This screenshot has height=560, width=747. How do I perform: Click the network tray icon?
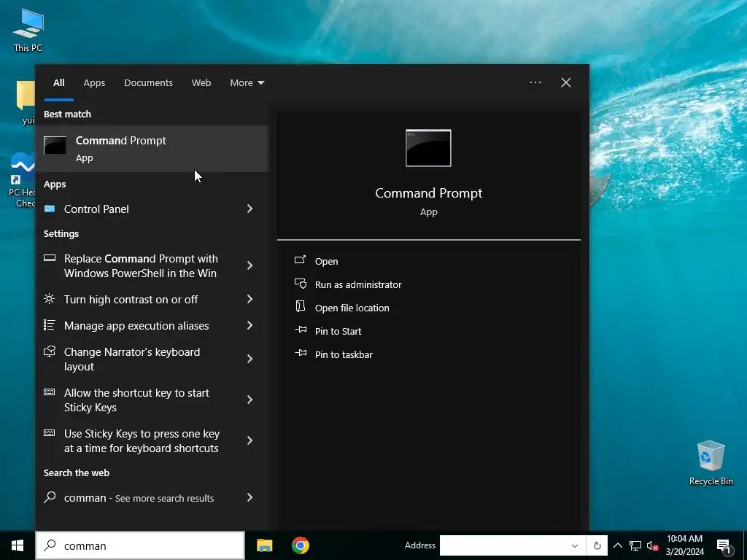click(635, 545)
